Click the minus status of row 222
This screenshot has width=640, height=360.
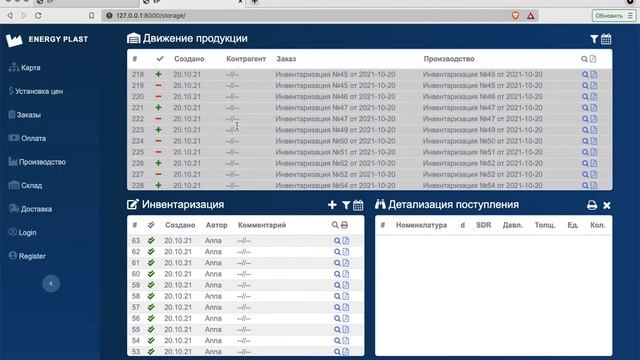(x=158, y=119)
